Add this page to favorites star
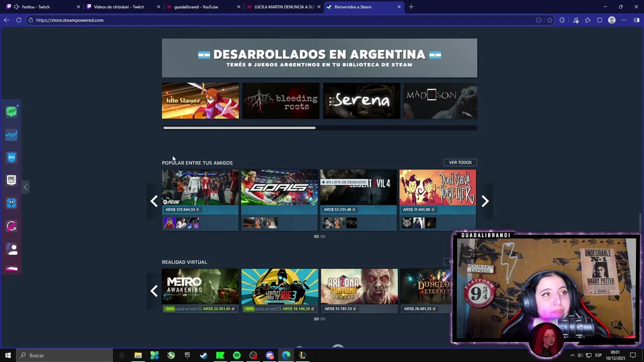The image size is (644, 362). click(x=550, y=20)
